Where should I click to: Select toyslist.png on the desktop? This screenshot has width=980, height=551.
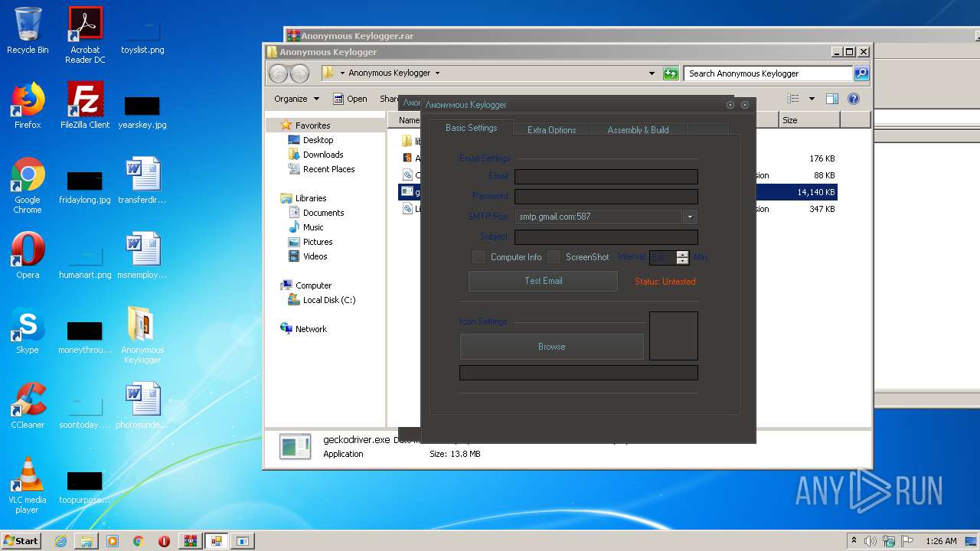(x=142, y=35)
